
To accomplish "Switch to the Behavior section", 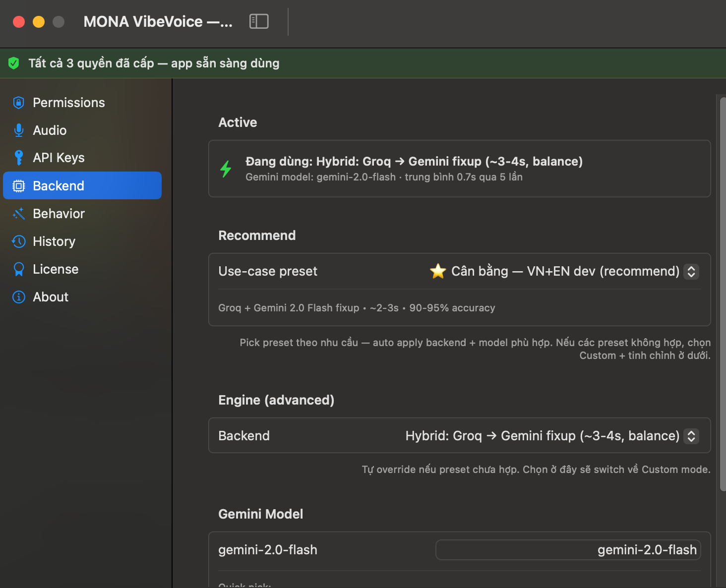I will tap(82, 214).
